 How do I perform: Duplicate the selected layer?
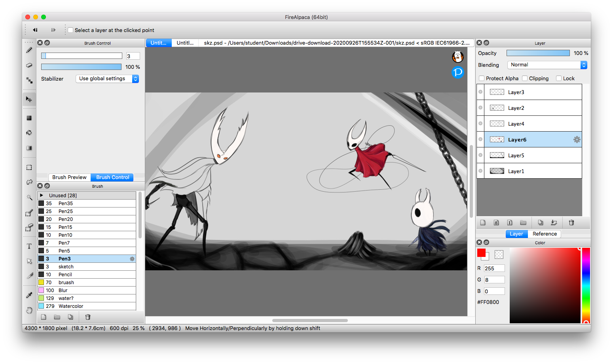pos(541,223)
